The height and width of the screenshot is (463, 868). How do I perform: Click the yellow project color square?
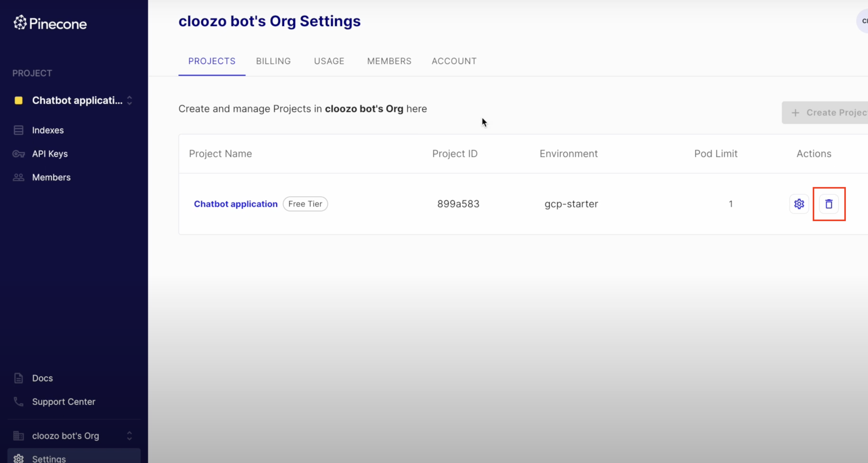click(x=19, y=100)
